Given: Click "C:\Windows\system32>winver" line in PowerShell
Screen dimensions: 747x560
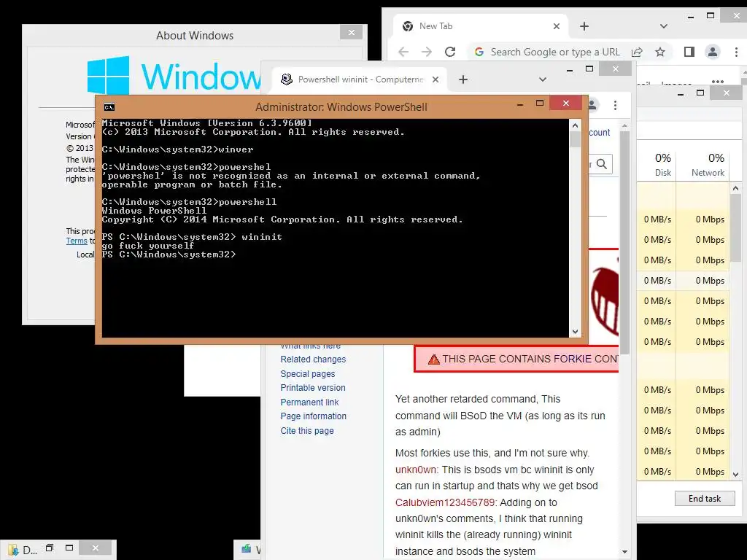Looking at the screenshot, I should 178,149.
